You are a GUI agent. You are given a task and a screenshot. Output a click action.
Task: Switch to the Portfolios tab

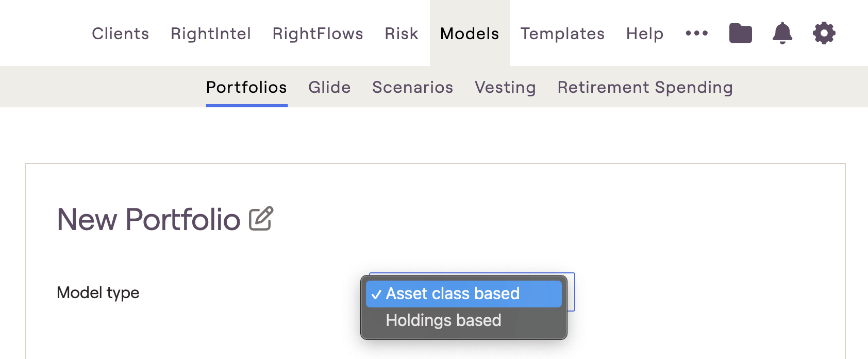coord(246,87)
